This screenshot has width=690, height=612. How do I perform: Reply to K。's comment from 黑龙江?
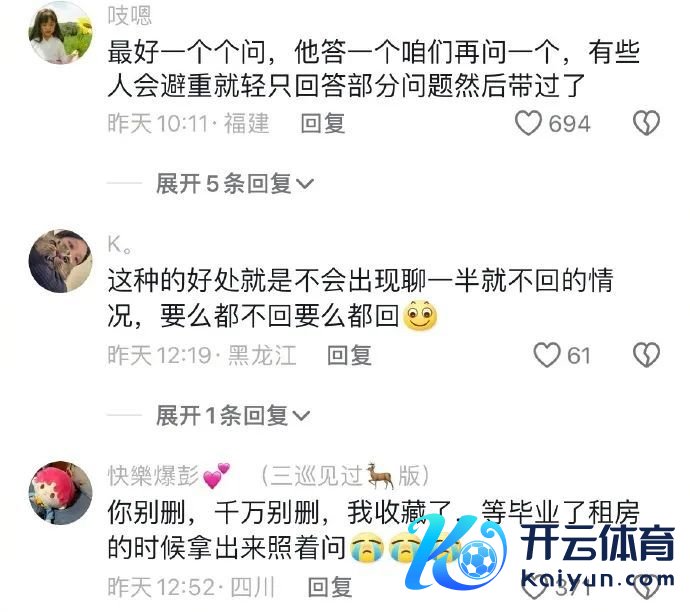[x=349, y=355]
